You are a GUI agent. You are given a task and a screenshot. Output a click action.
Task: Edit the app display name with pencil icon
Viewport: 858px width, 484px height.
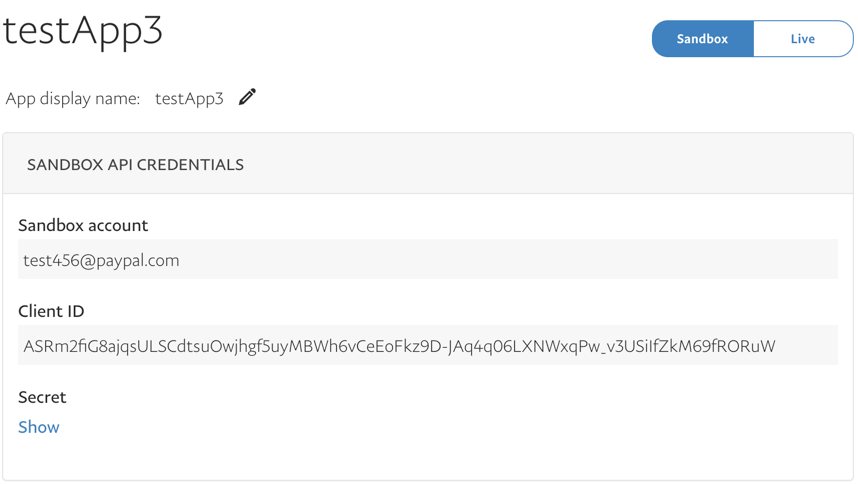(x=247, y=97)
